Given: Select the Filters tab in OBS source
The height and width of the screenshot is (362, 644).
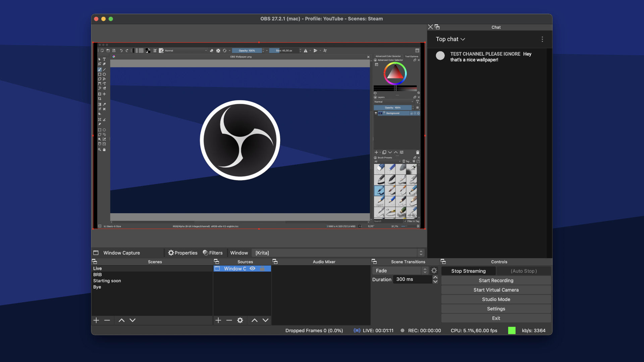Looking at the screenshot, I should [x=213, y=252].
